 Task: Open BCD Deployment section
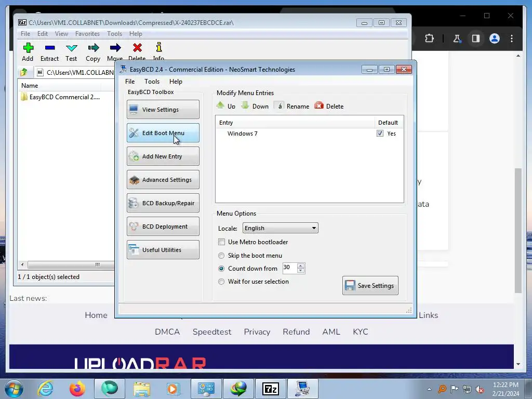point(163,227)
